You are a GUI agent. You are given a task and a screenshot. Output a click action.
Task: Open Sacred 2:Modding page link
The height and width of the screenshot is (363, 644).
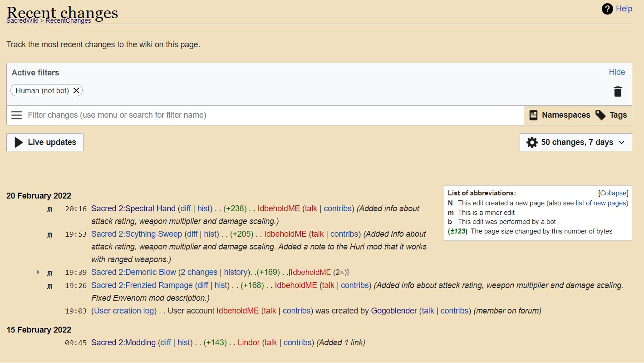coord(123,343)
